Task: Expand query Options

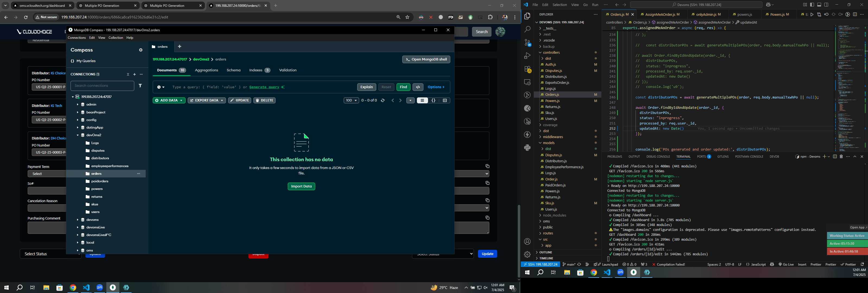Action: pos(436,87)
